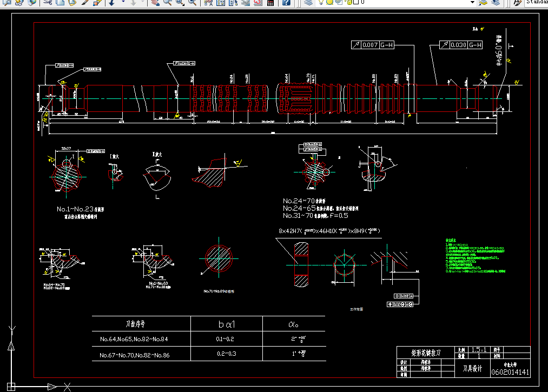Image resolution: width=548 pixels, height=392 pixels.
Task: Click table cell 'No.64,No65,No.82~No.84'
Action: 134,339
